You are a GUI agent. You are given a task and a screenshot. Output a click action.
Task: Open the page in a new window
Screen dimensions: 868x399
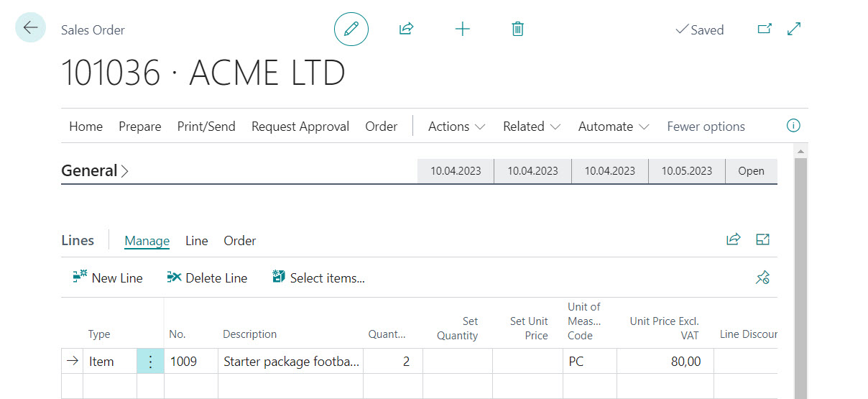(x=765, y=29)
